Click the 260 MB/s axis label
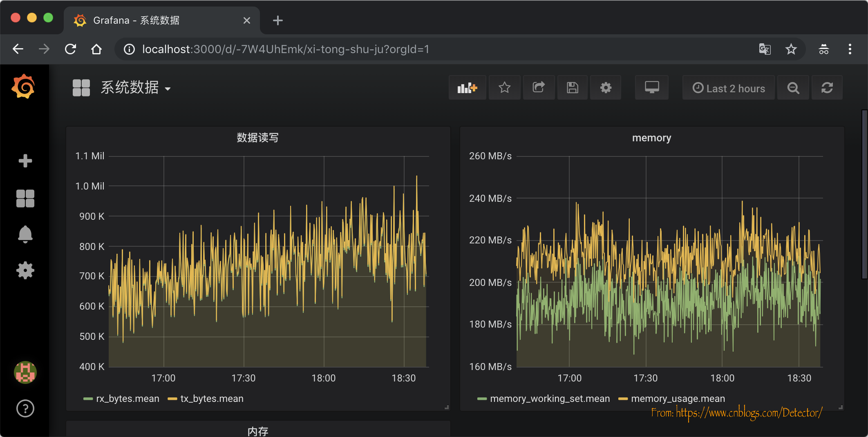 [x=490, y=156]
